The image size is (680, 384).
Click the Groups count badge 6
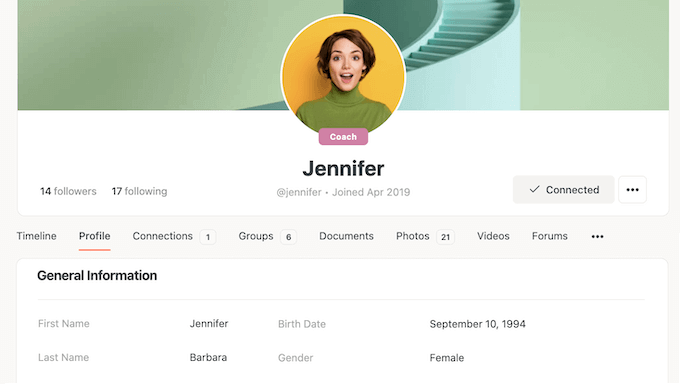point(288,237)
